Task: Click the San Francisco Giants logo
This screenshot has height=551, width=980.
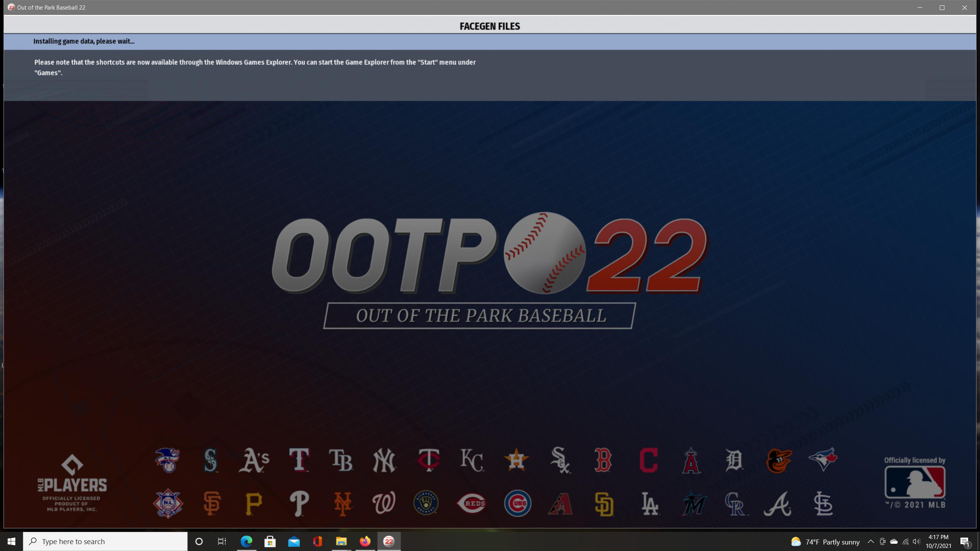Action: (x=212, y=503)
